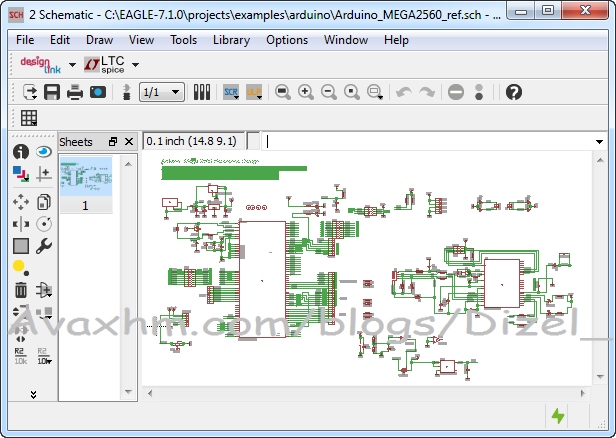Click the Zoom to fit magnifier
The image size is (616, 438).
(x=283, y=92)
